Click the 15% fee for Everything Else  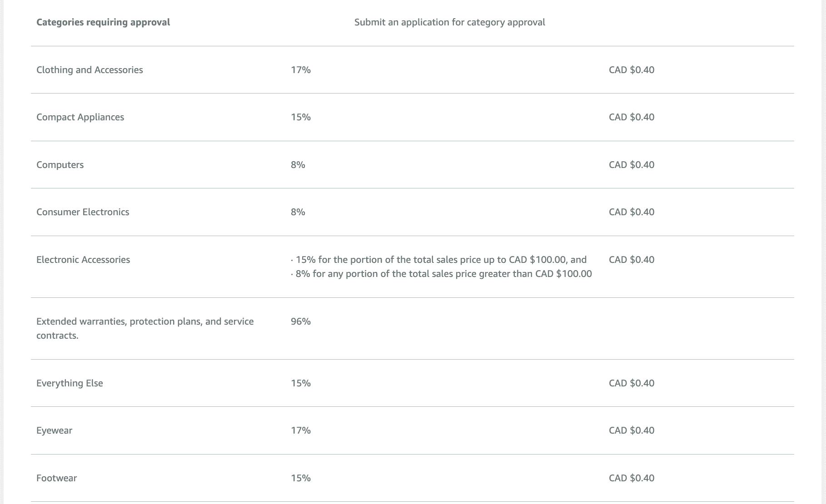tap(301, 383)
